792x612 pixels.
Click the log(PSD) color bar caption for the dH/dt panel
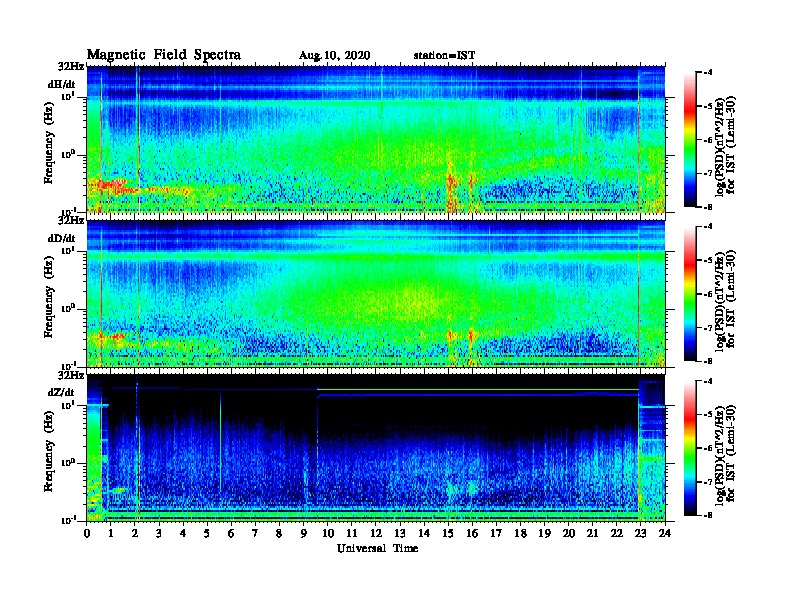click(725, 146)
